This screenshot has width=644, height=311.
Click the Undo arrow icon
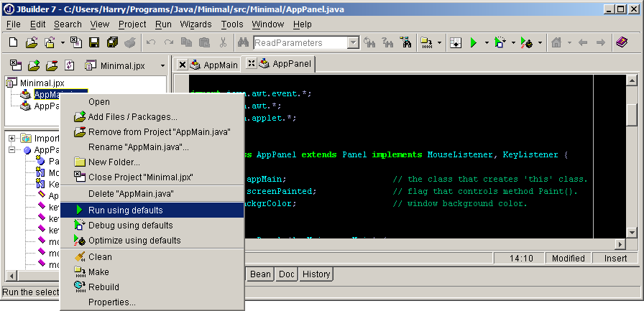pos(151,42)
